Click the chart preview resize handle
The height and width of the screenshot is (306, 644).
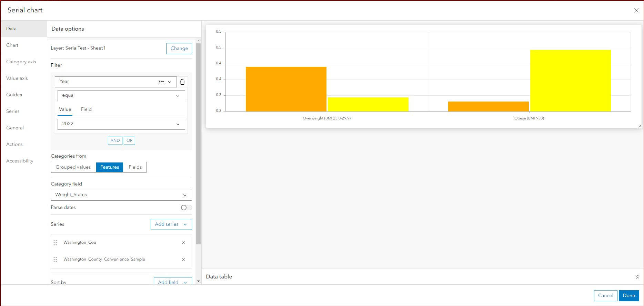[640, 126]
